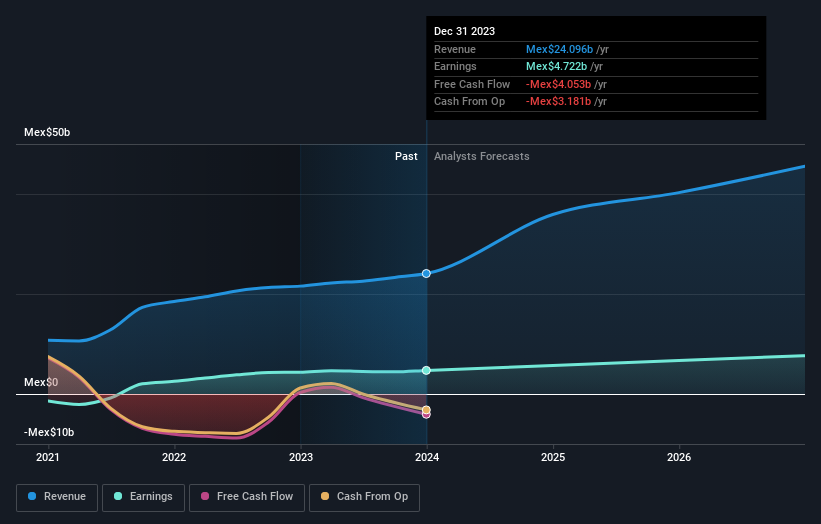Toggle the Revenue legend button
Viewport: 821px width, 524px height.
click(57, 497)
